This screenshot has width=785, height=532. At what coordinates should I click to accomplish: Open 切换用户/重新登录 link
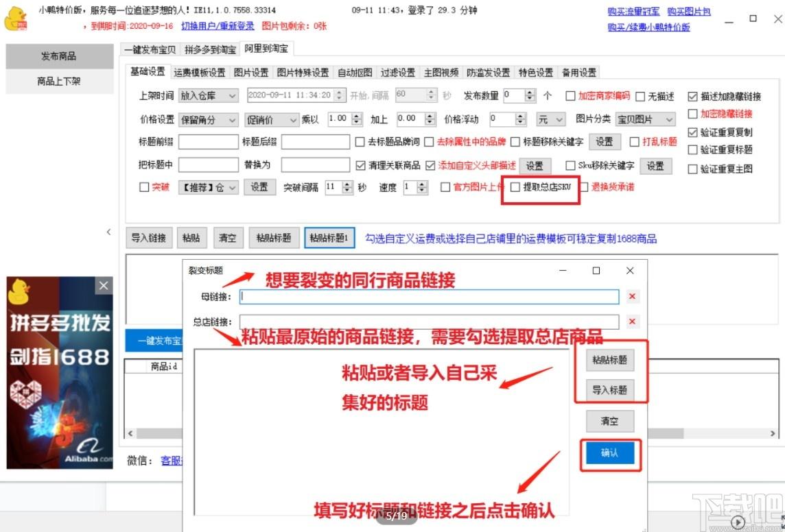[x=218, y=26]
